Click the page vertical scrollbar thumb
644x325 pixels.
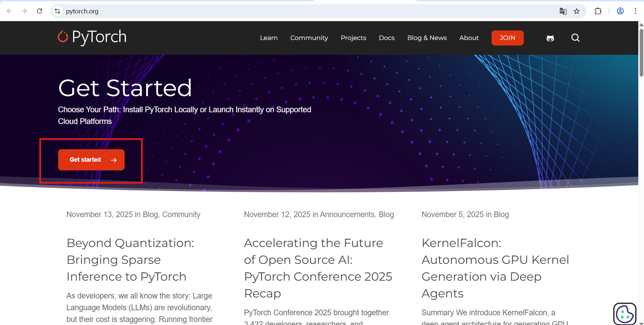[641, 52]
